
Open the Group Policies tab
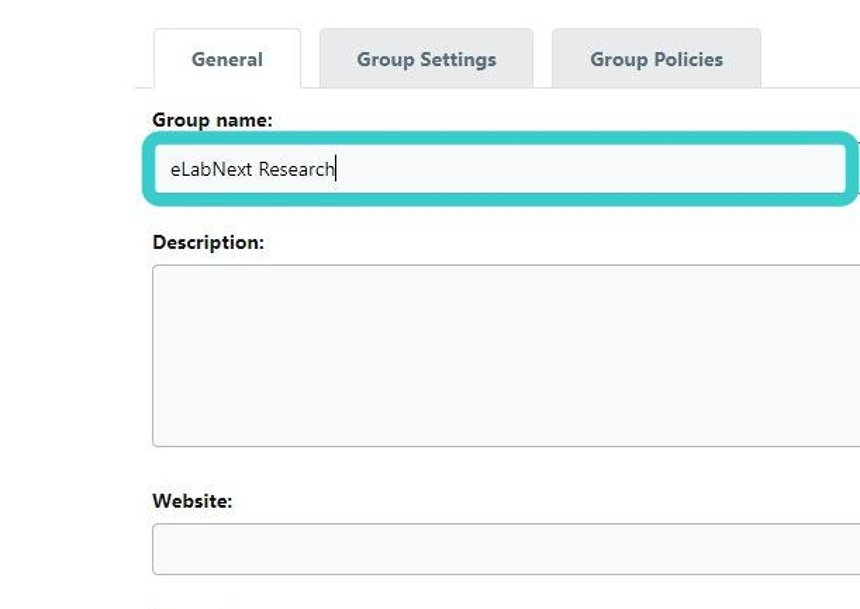coord(656,59)
